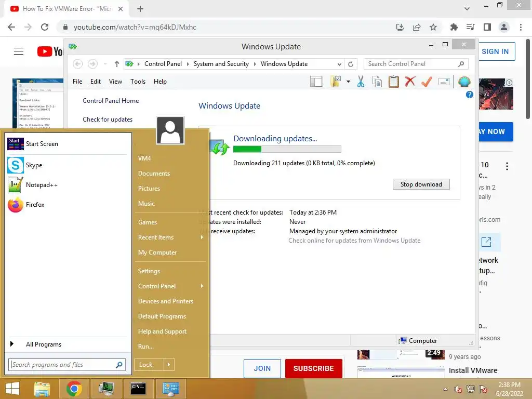Expand the folder options dropdown arrow in toolbar
This screenshot has height=399, width=532.
click(x=348, y=82)
